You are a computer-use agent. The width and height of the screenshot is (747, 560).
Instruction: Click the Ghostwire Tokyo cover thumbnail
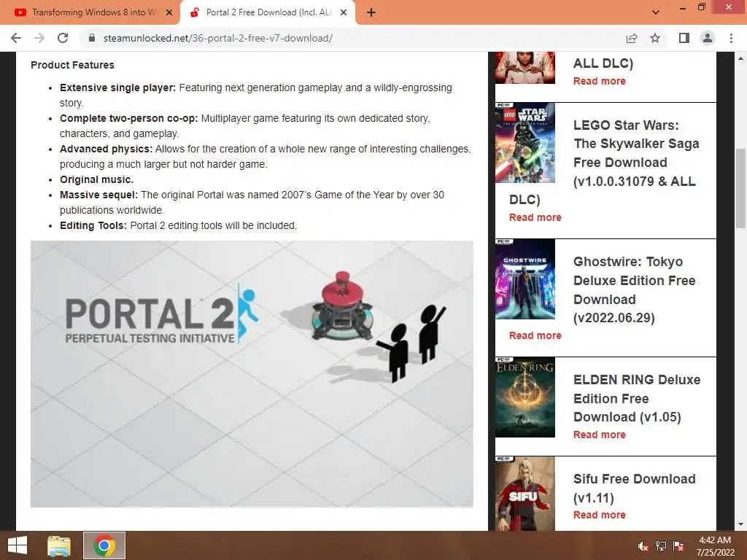pyautogui.click(x=525, y=279)
